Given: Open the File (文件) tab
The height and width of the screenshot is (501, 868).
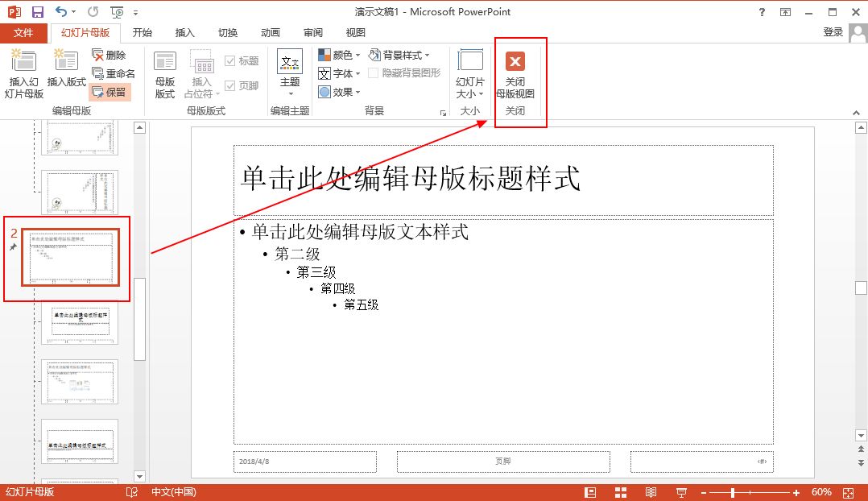Looking at the screenshot, I should [x=23, y=33].
